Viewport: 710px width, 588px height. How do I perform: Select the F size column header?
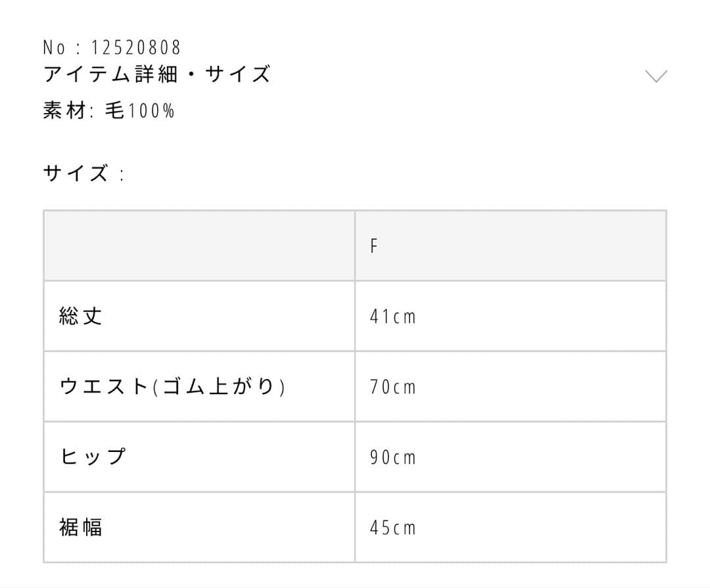(x=374, y=246)
